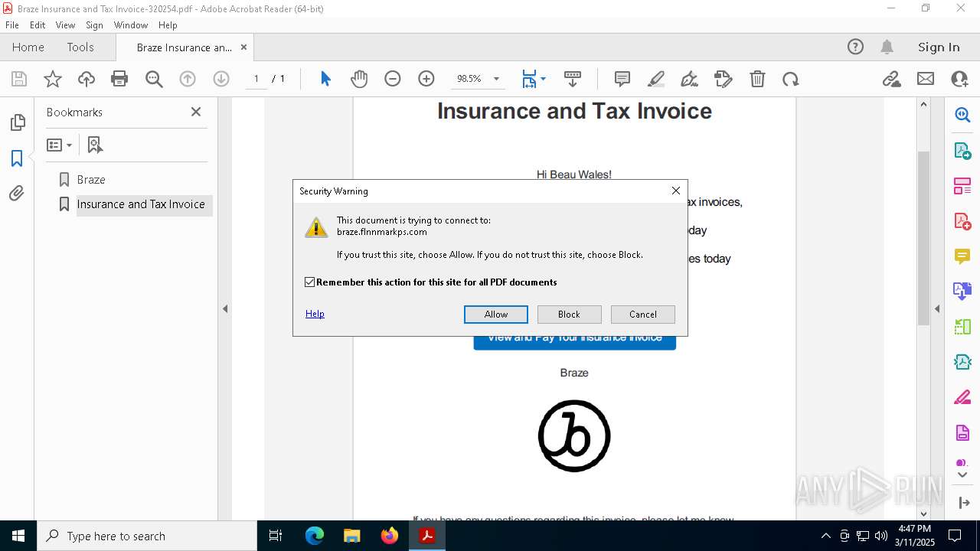Open the zoom percentage dropdown
The width and height of the screenshot is (980, 551).
[496, 79]
